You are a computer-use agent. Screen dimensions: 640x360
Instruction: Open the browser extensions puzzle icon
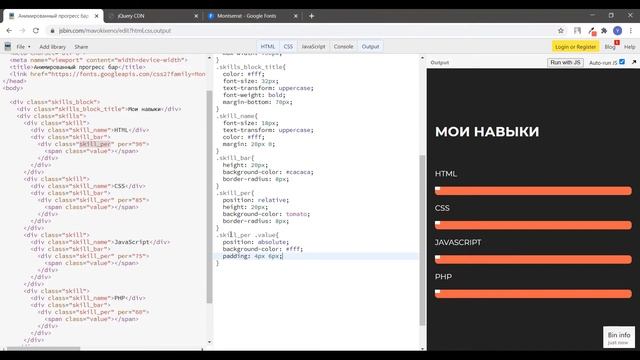(x=604, y=31)
